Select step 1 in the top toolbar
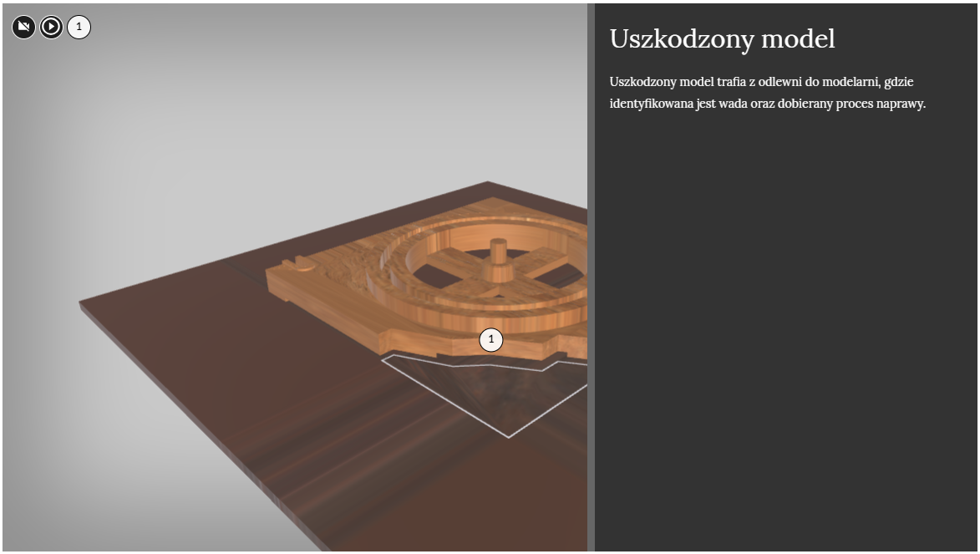 click(x=79, y=28)
